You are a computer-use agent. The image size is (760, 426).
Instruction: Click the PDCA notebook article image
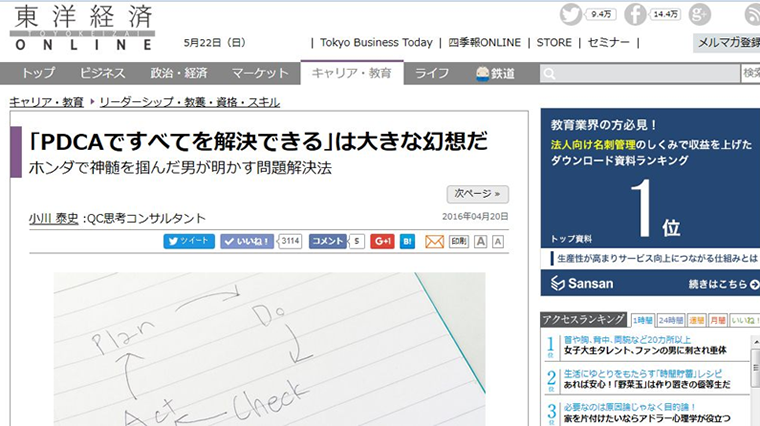(x=269, y=349)
